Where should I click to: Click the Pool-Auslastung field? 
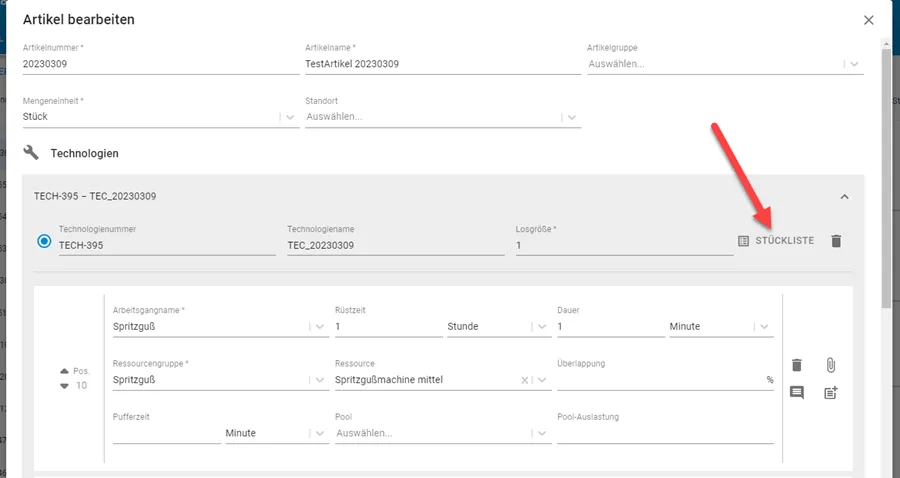pos(665,433)
